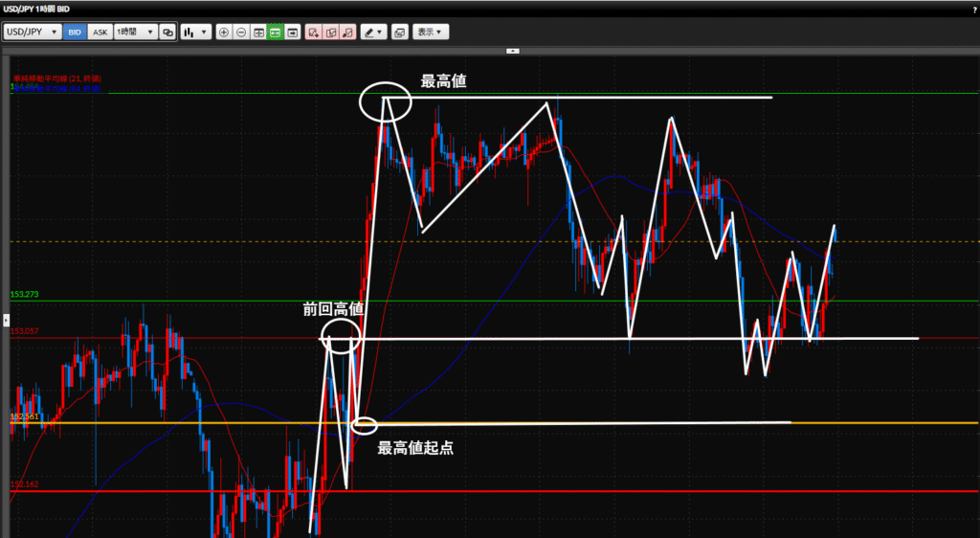Screen dimensions: 980x538
Task: Switch price display to ASK
Action: 100,32
